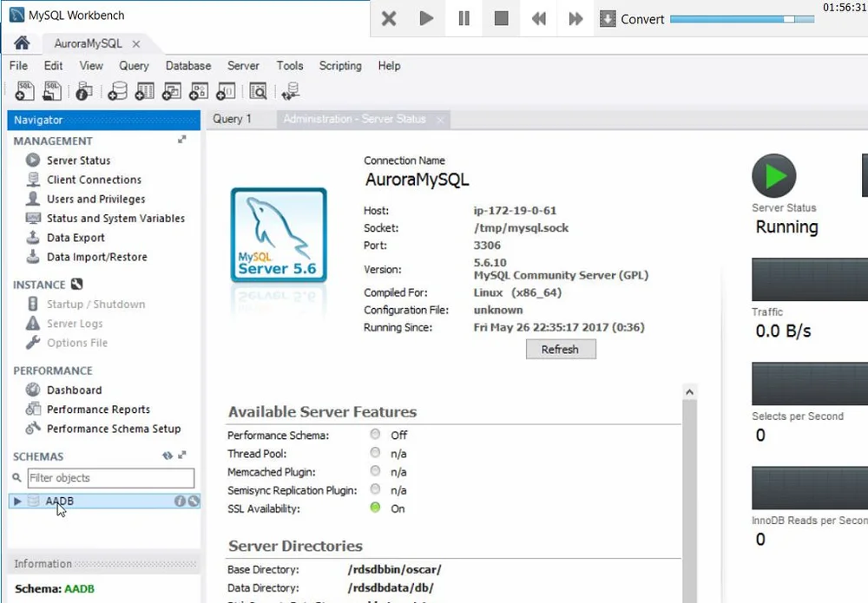Open Client Connections in navigator
The height and width of the screenshot is (603, 868).
coord(94,180)
